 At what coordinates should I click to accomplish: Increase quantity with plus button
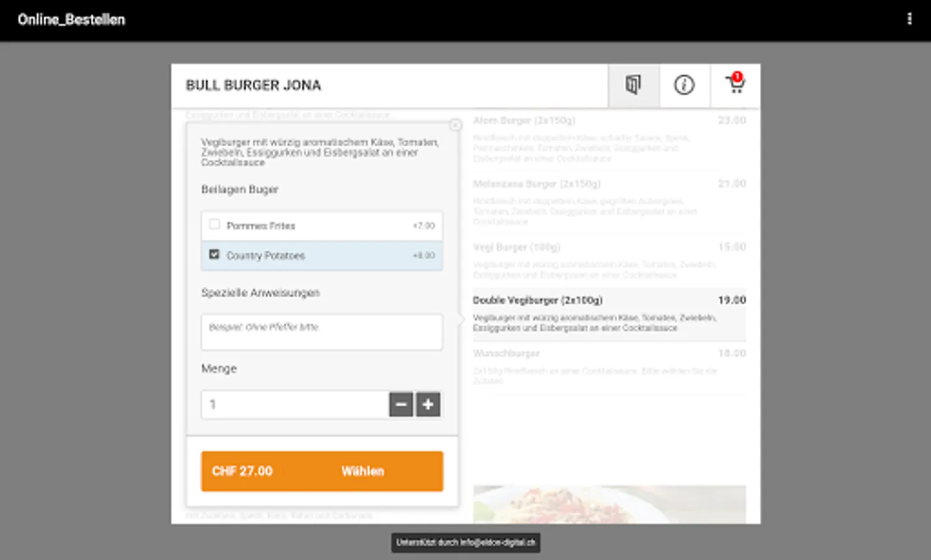point(428,404)
